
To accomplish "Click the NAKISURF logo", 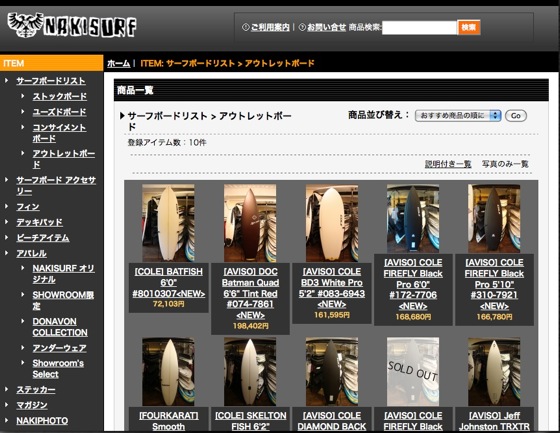I will tap(72, 25).
